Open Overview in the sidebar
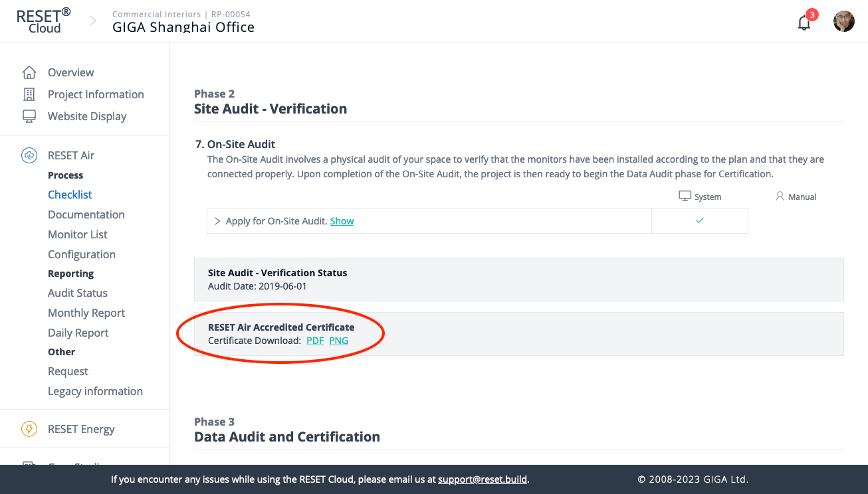 pyautogui.click(x=71, y=72)
